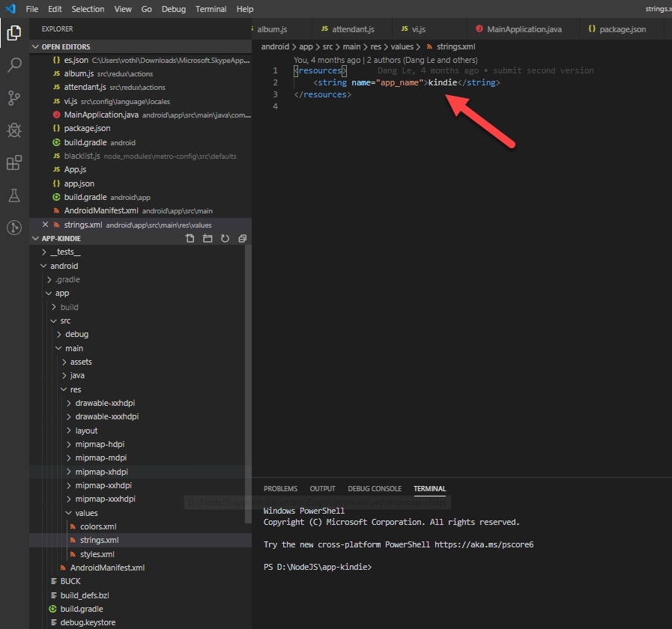Expand the mipmap-hdpi folder

pyautogui.click(x=100, y=444)
